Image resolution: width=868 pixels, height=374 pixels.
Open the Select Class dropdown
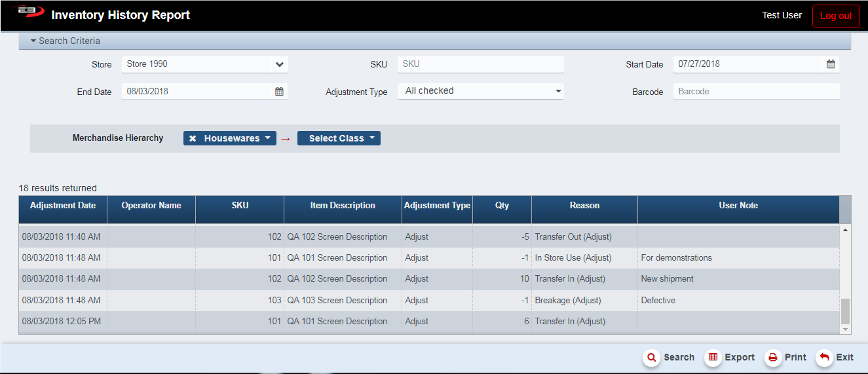tap(339, 138)
